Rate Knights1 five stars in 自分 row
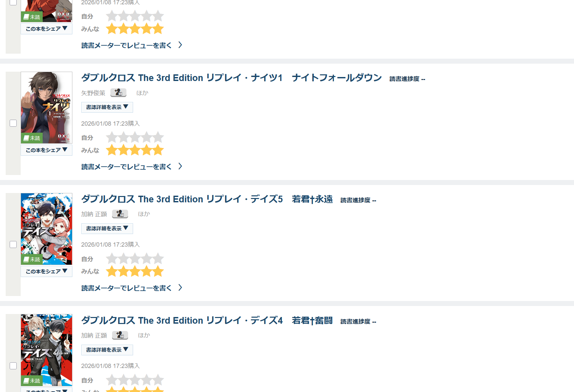The height and width of the screenshot is (392, 574). pyautogui.click(x=158, y=137)
